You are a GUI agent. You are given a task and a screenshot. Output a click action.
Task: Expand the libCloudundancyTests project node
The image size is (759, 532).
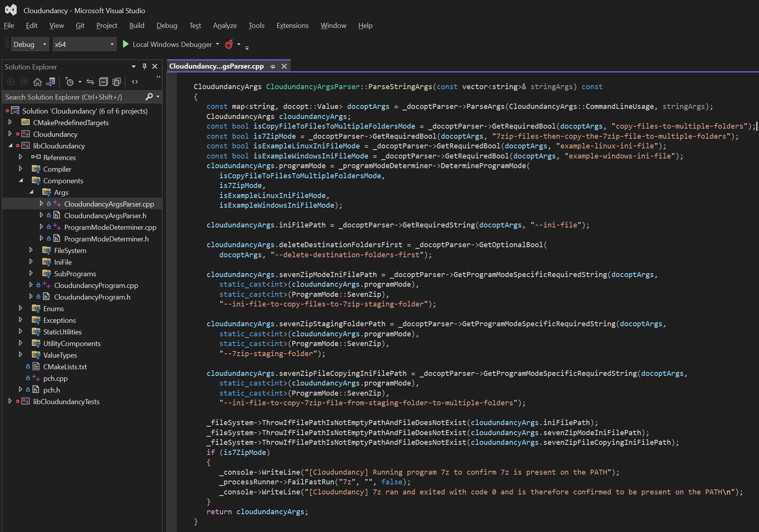tap(10, 401)
